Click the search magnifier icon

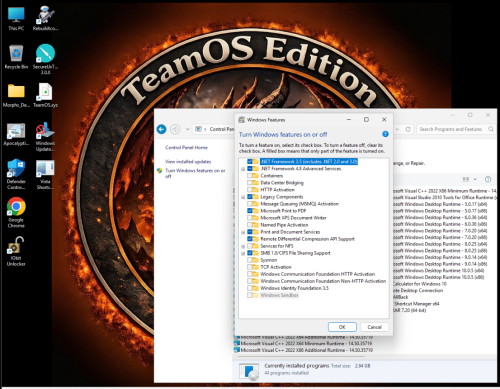pos(491,129)
